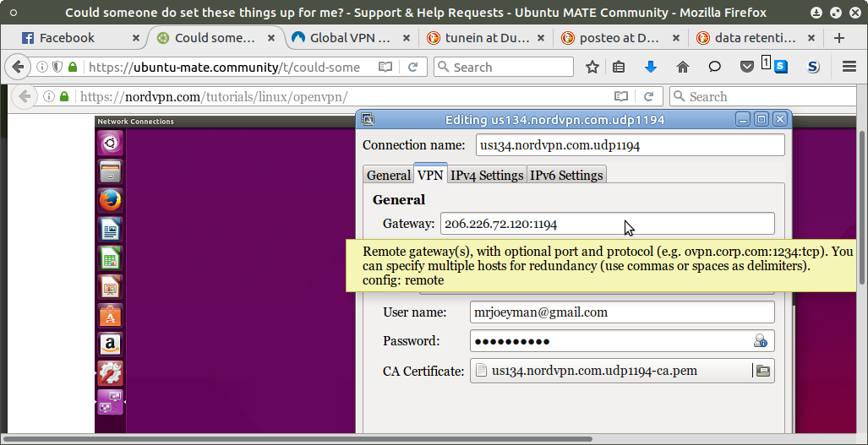868x445 pixels.
Task: Open a new tab with plus button
Action: (x=838, y=38)
